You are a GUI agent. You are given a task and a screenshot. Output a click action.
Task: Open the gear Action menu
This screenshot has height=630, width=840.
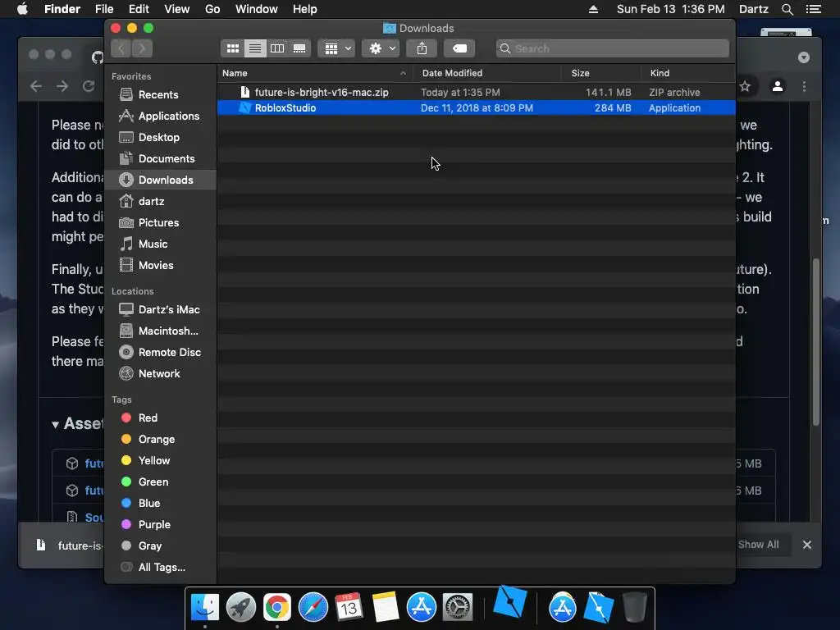click(381, 48)
